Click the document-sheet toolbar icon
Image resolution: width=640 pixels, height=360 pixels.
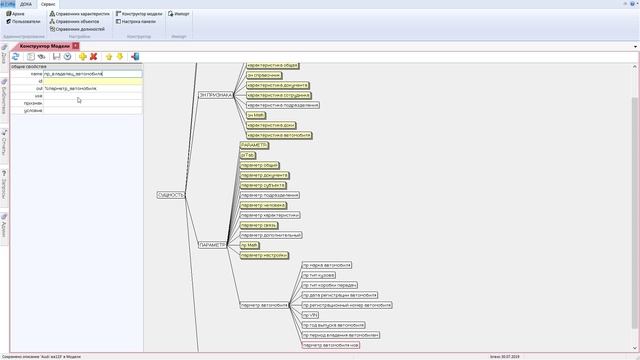coord(31,57)
